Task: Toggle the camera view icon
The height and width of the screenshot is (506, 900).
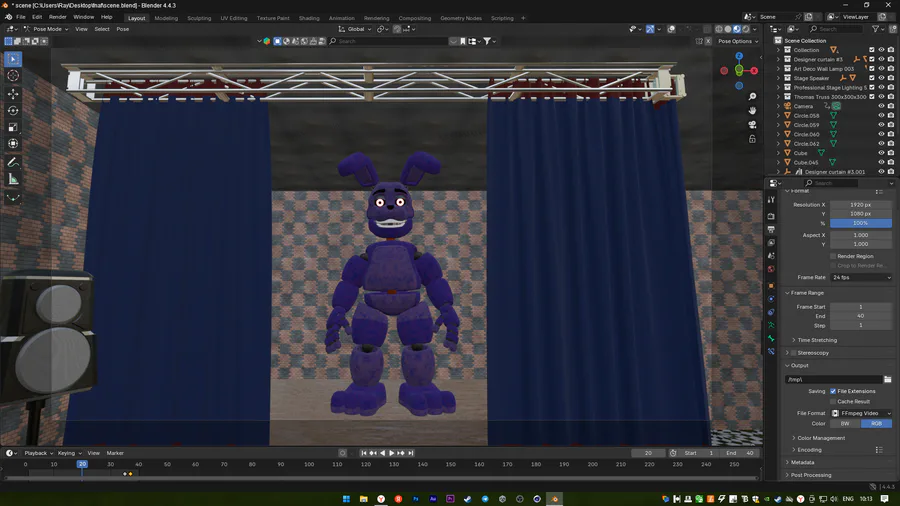Action: click(752, 124)
